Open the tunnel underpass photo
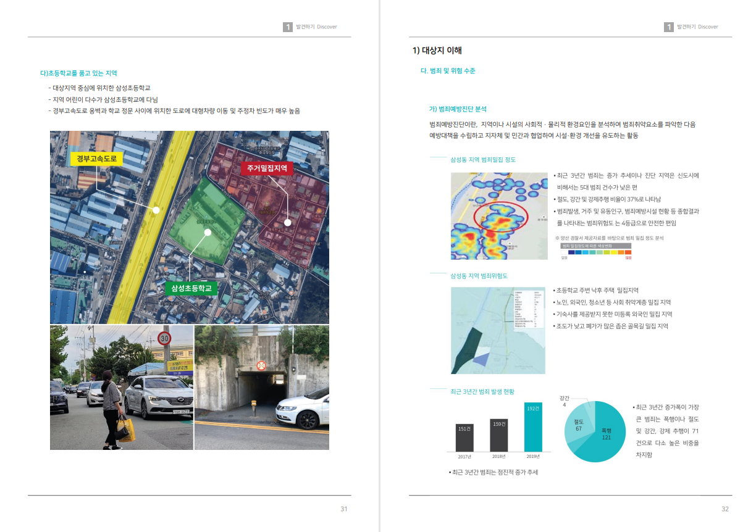756x532 pixels. [261, 388]
